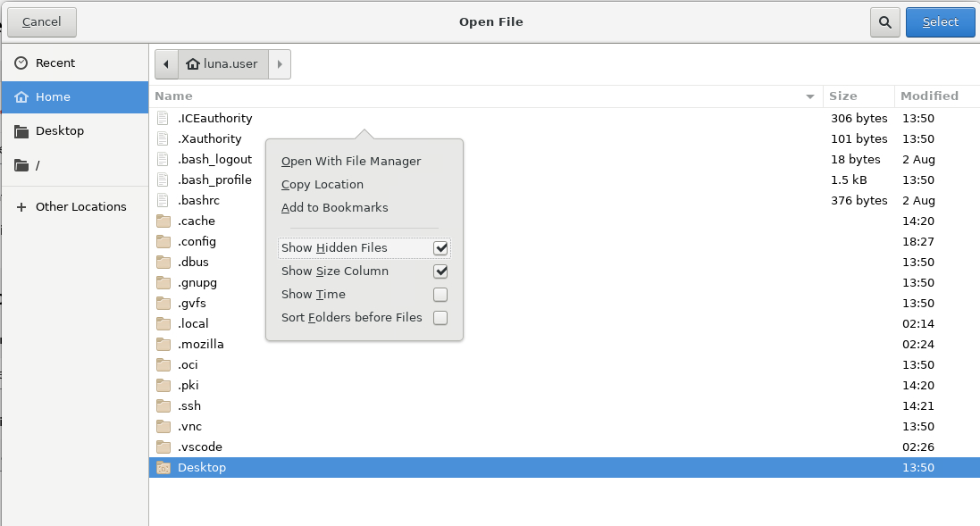The image size is (980, 526).
Task: Click the path bar left arrow
Action: tap(166, 64)
